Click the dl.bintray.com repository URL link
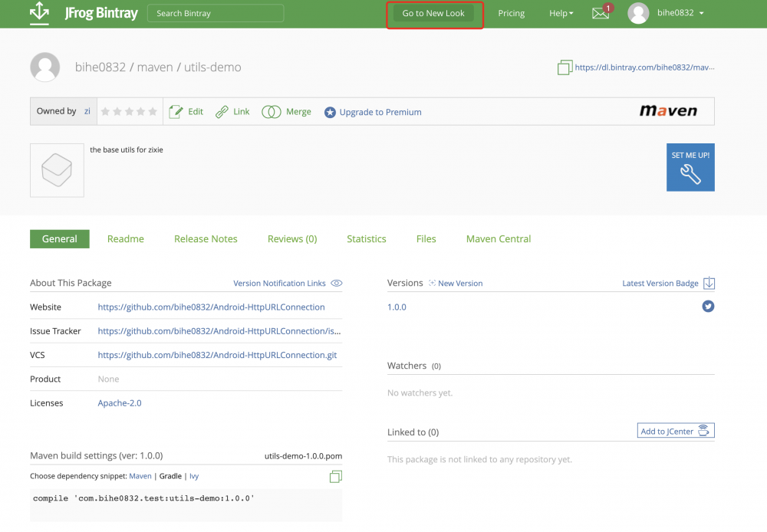This screenshot has height=532, width=767. tap(645, 67)
